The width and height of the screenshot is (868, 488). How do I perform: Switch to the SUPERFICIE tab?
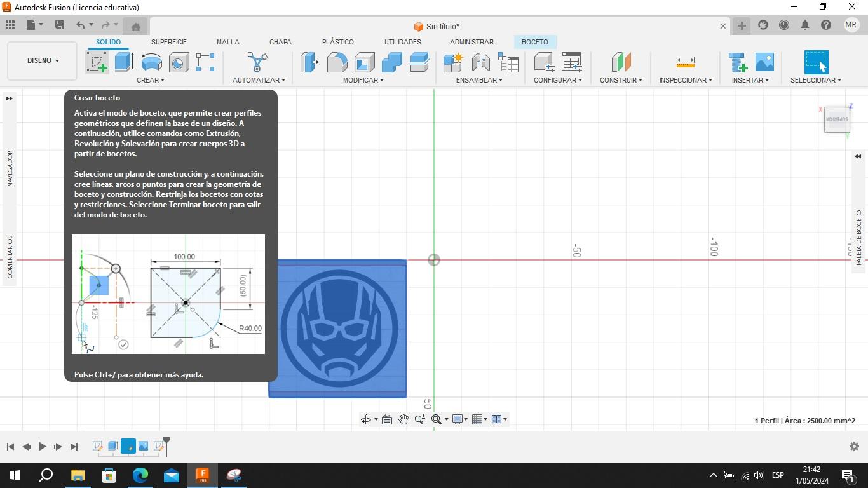pos(169,42)
